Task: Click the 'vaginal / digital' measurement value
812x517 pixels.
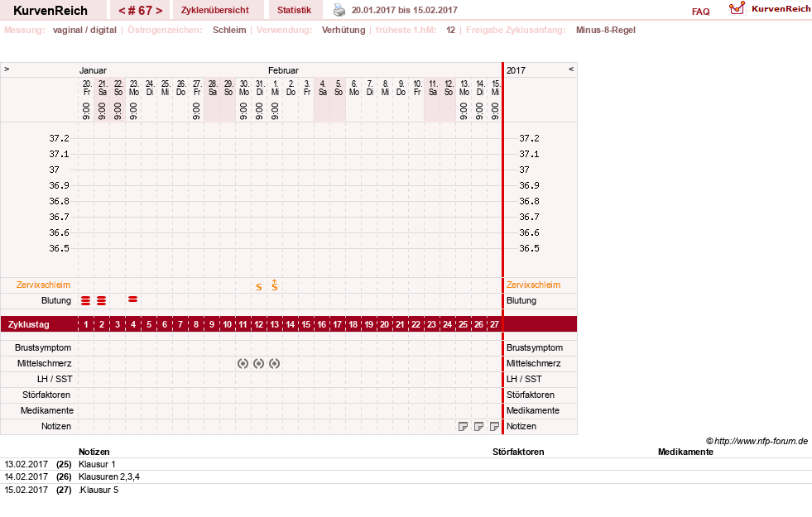Action: click(x=84, y=30)
